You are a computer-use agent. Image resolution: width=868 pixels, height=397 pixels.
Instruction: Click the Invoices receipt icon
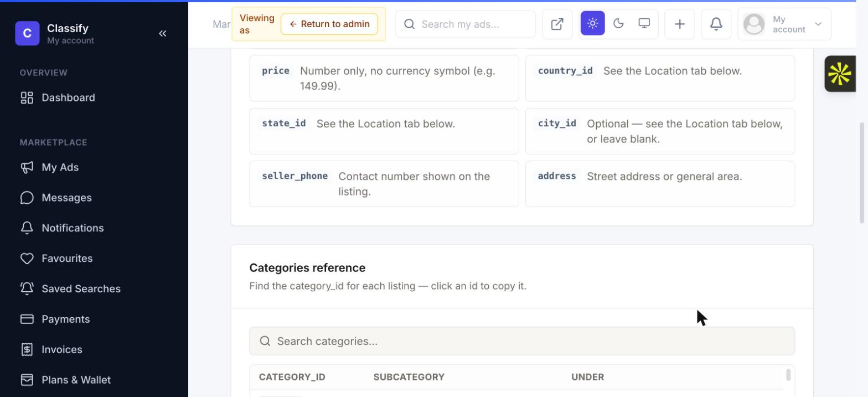(27, 349)
